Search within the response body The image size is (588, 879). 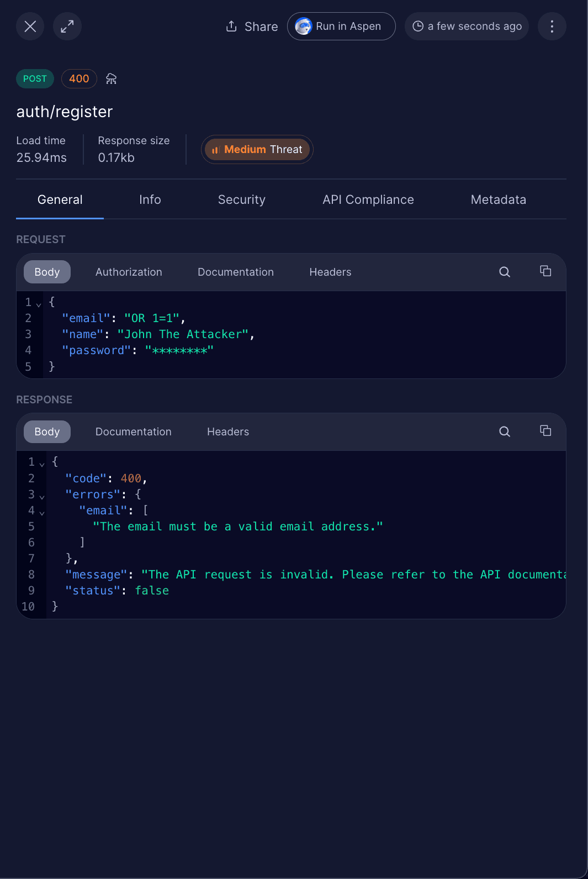click(x=505, y=431)
